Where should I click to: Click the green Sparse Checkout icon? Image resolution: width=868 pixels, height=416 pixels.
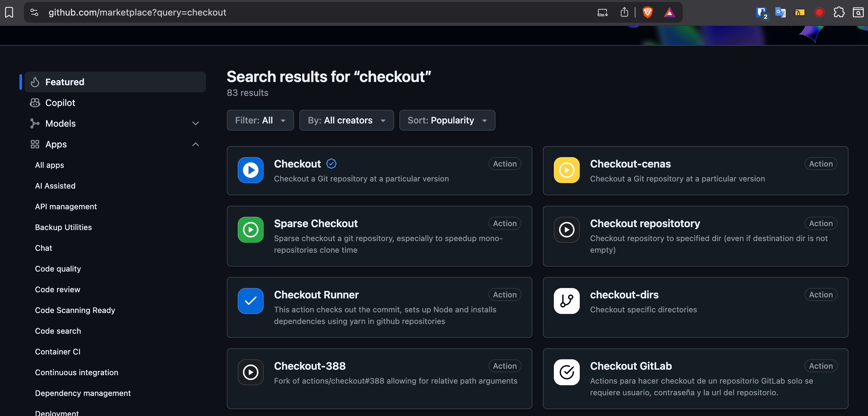click(x=250, y=230)
